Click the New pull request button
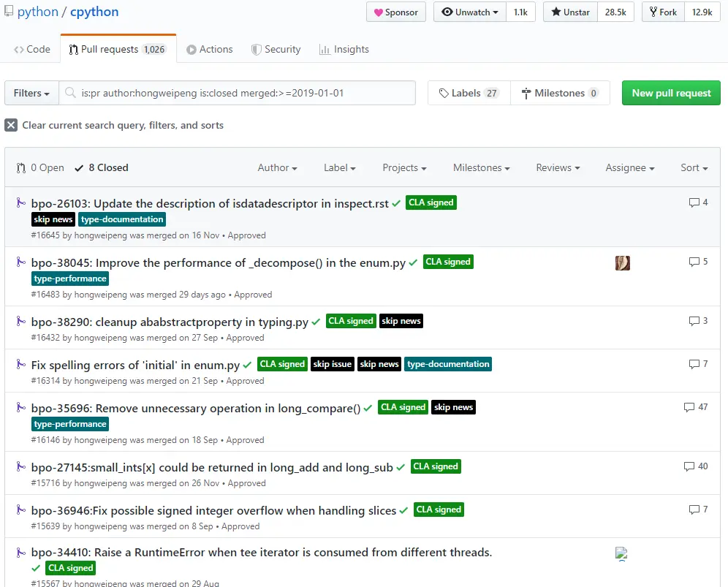The image size is (728, 587). point(671,93)
